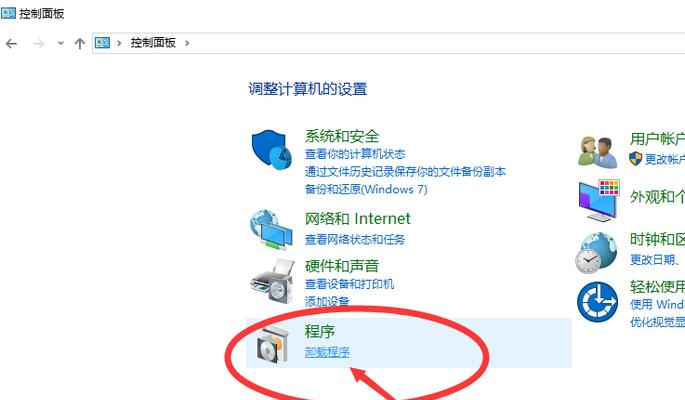Viewport: 685px width, 400px height.
Task: Click the up arrow to parent folder
Action: pos(80,43)
